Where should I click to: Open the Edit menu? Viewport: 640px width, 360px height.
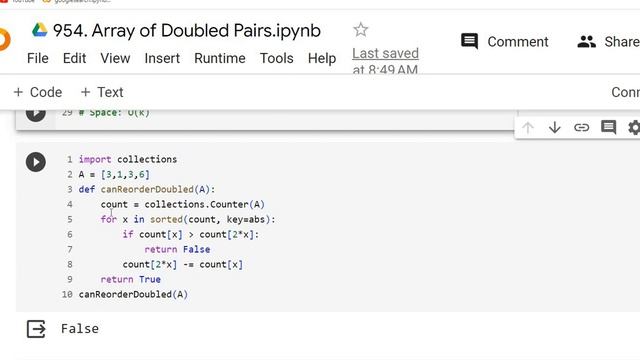pyautogui.click(x=74, y=58)
